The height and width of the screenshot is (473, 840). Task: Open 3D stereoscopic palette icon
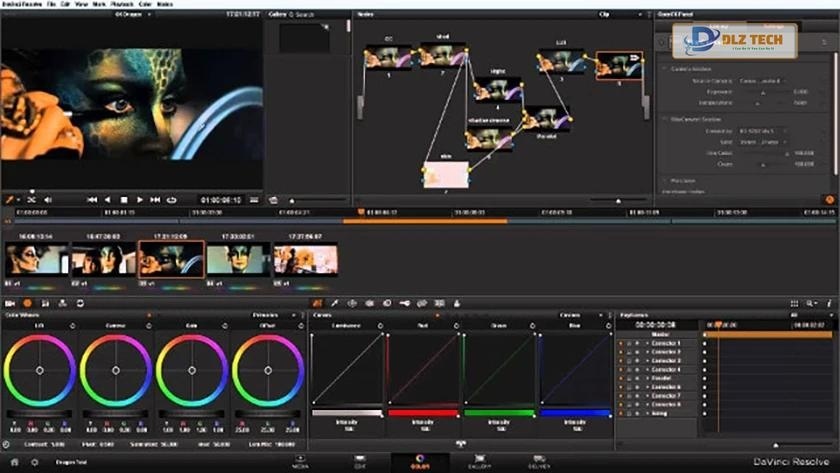coord(439,303)
